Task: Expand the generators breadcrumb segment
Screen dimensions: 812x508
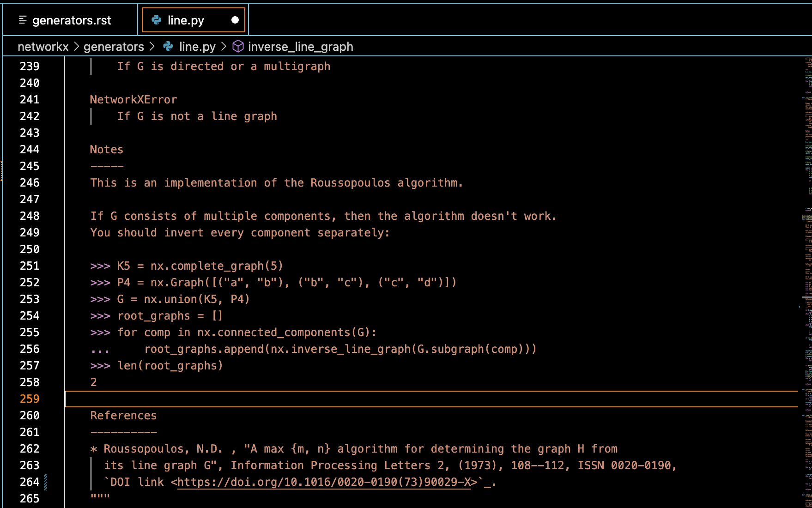Action: (x=114, y=47)
